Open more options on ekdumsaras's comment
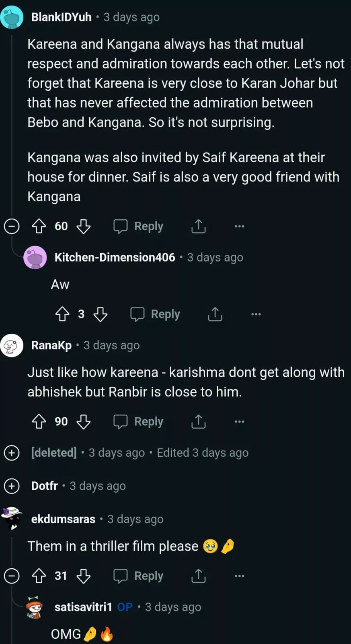This screenshot has width=351, height=644. [x=239, y=576]
